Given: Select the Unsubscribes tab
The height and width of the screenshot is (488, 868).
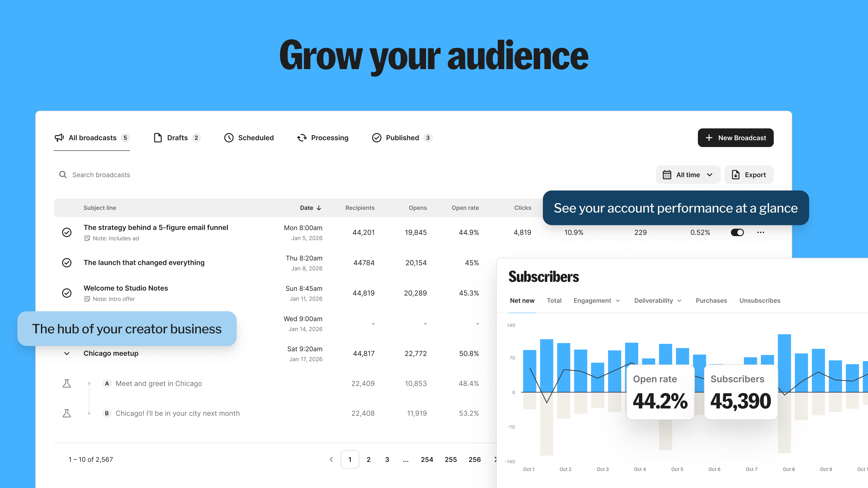Looking at the screenshot, I should pyautogui.click(x=759, y=300).
